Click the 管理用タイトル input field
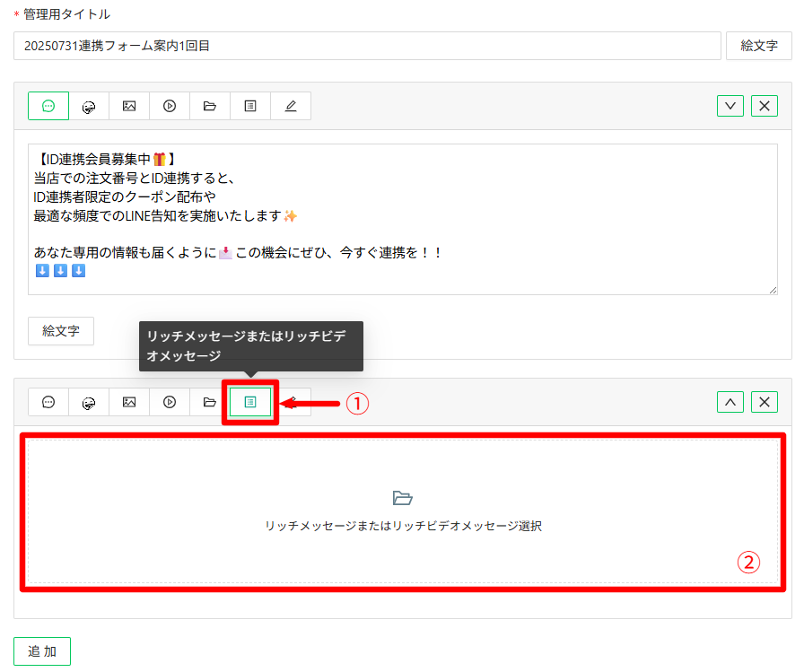The width and height of the screenshot is (804, 672). tap(367, 46)
